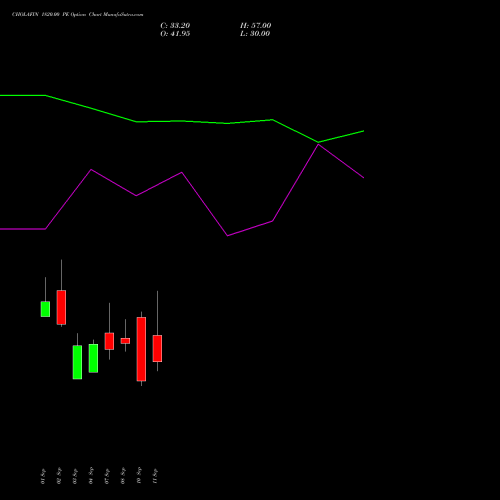This screenshot has width=500, height=500.
Task: Click the high value H: 57.00
Action: click(255, 25)
